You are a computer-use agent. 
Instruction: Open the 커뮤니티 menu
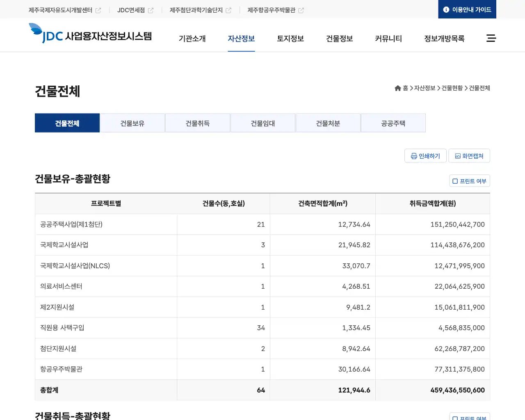[388, 39]
